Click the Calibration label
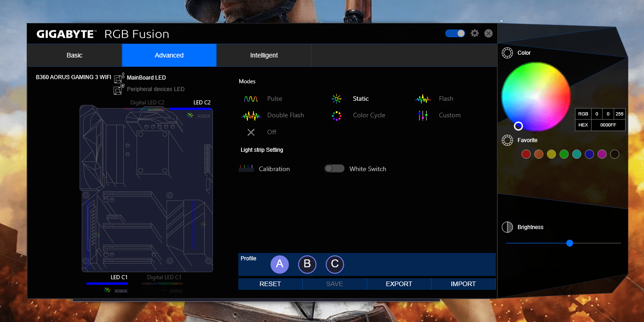644x322 pixels. (x=274, y=169)
